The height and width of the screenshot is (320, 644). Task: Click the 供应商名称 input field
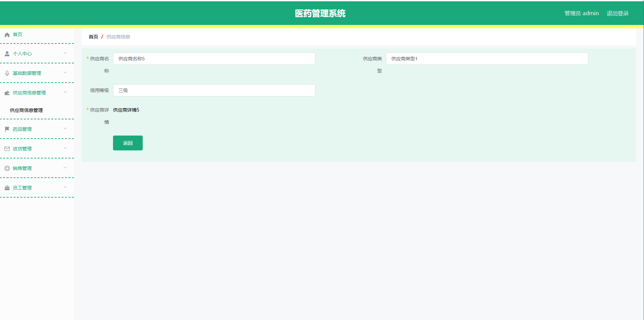pyautogui.click(x=214, y=58)
